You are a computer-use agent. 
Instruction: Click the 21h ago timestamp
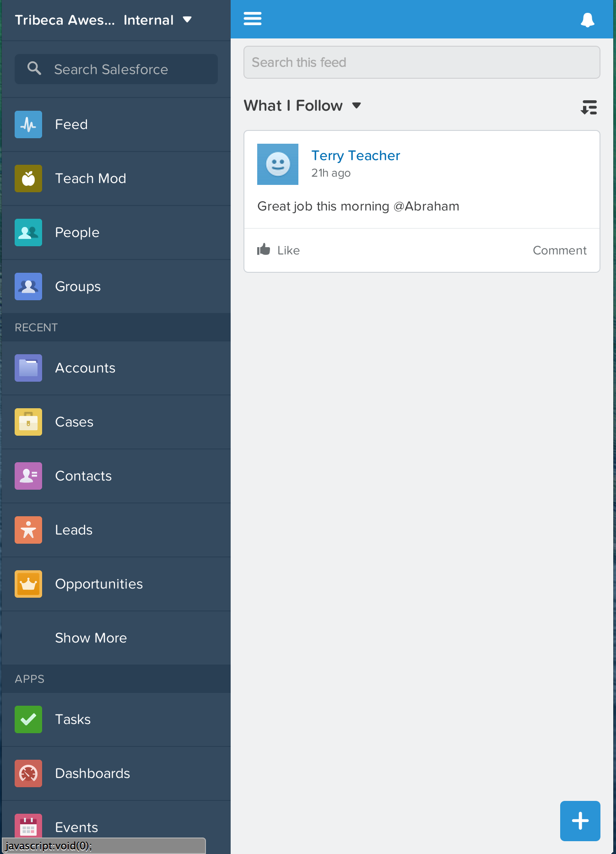pos(331,173)
